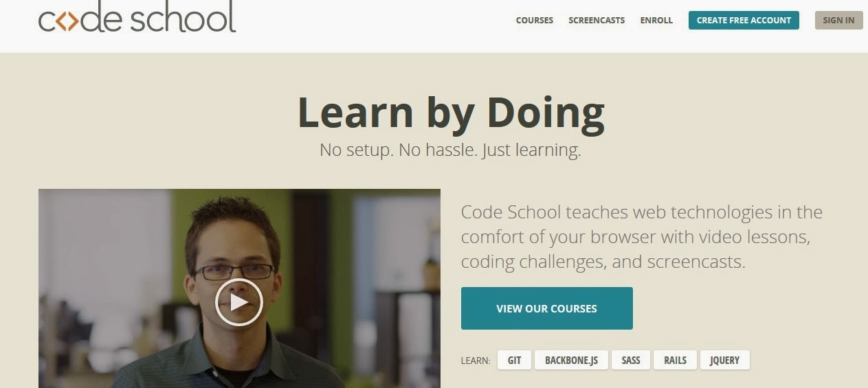The image size is (868, 388).
Task: Select the Enroll nav link
Action: (656, 21)
